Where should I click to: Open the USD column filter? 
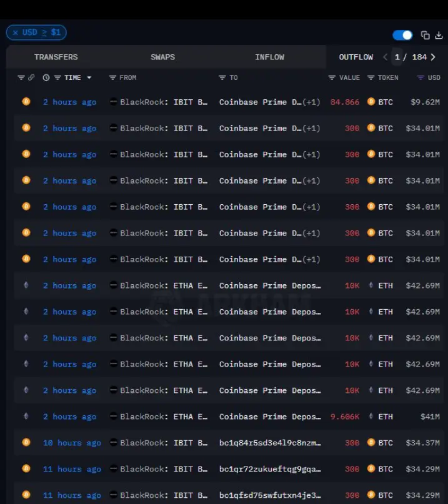click(421, 77)
